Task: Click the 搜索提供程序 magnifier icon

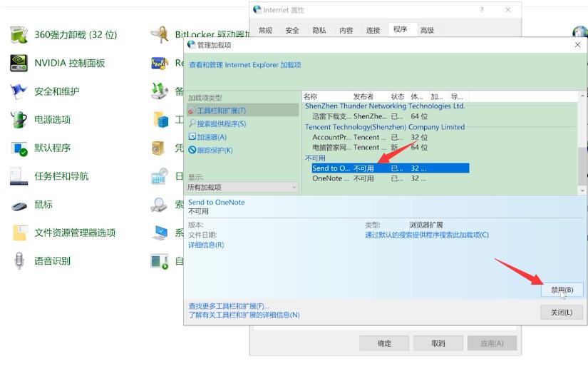Action: pos(192,123)
